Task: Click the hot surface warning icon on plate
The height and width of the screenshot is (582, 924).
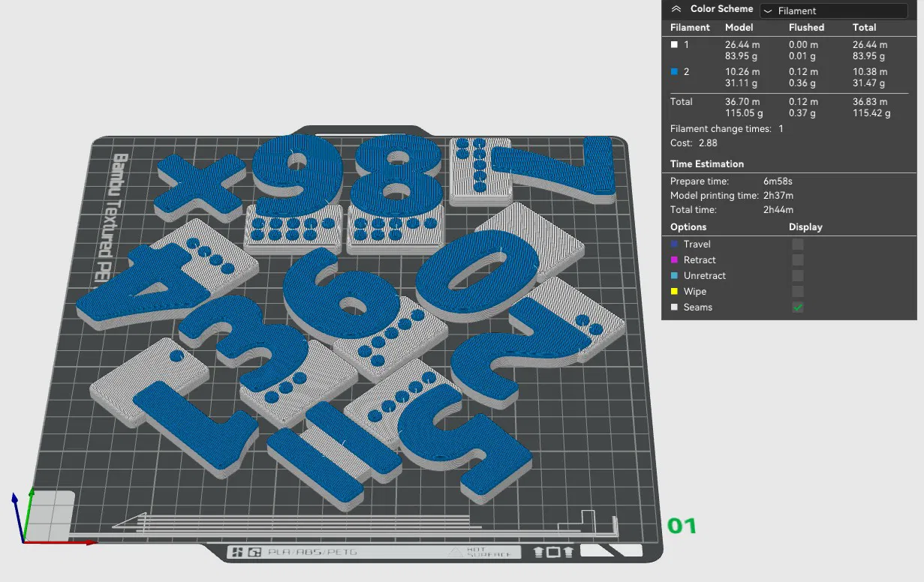Action: point(456,552)
